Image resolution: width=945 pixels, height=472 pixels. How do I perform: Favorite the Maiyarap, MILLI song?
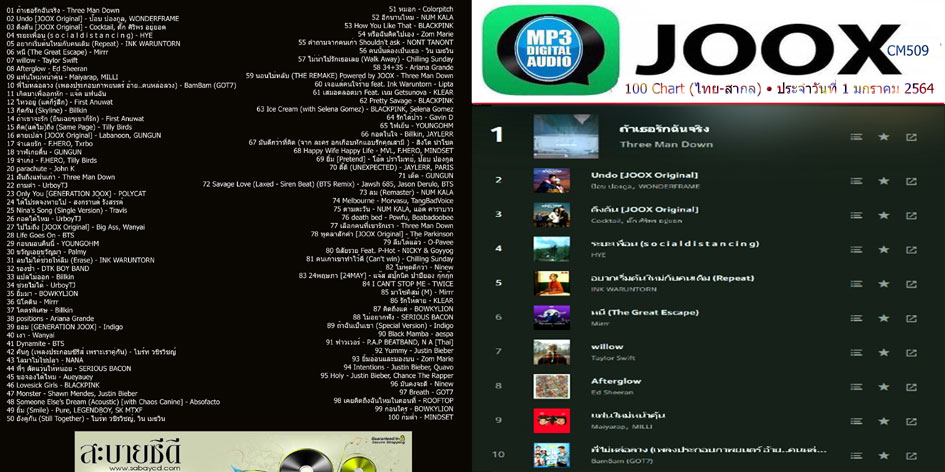[x=884, y=421]
